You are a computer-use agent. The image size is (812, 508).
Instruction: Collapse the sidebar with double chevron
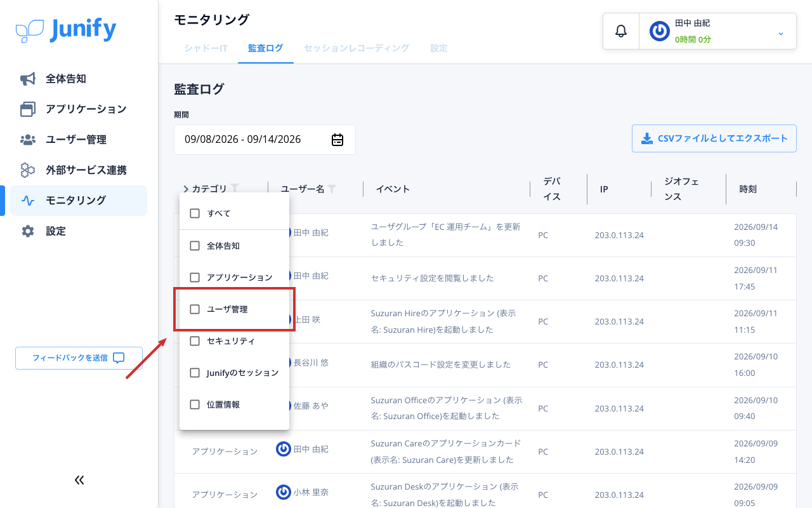click(x=79, y=480)
